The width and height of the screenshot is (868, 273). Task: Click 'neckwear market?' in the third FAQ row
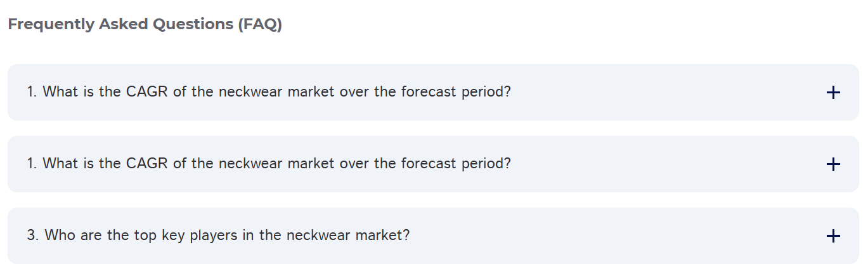pyautogui.click(x=347, y=236)
